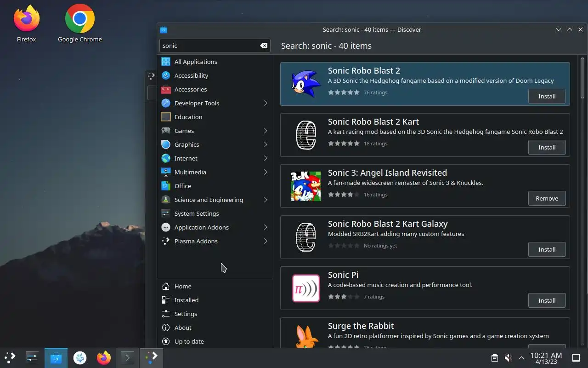Open the System Settings category

point(215,213)
